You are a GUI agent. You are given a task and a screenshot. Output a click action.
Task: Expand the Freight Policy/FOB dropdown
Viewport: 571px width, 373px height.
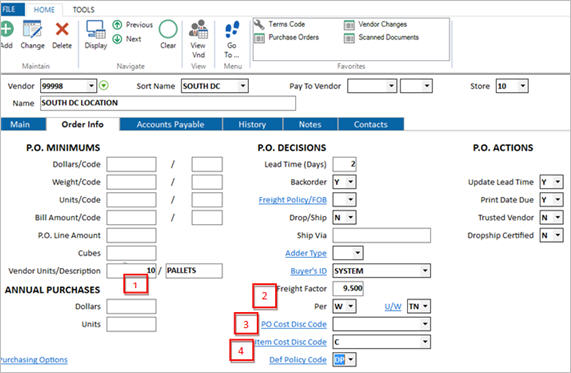click(350, 199)
